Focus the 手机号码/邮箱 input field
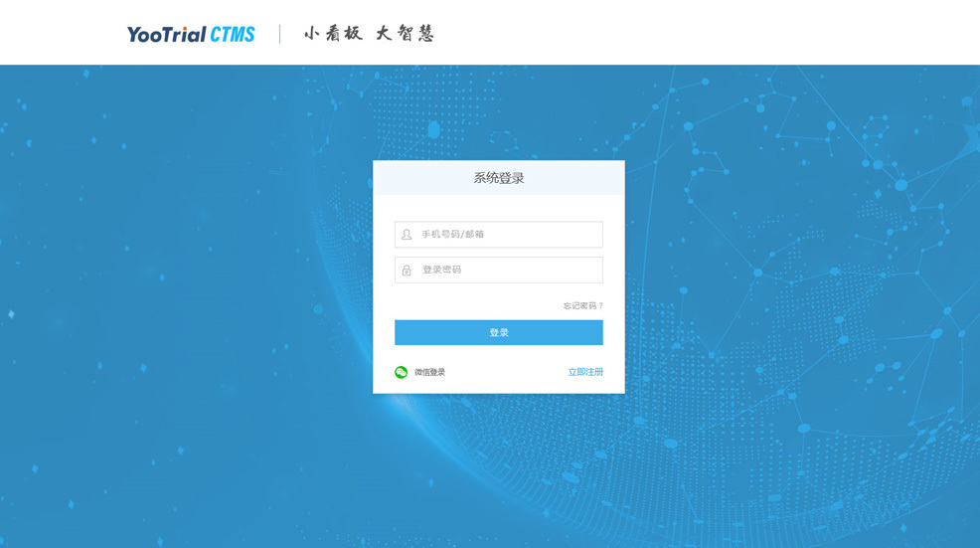 tap(499, 235)
